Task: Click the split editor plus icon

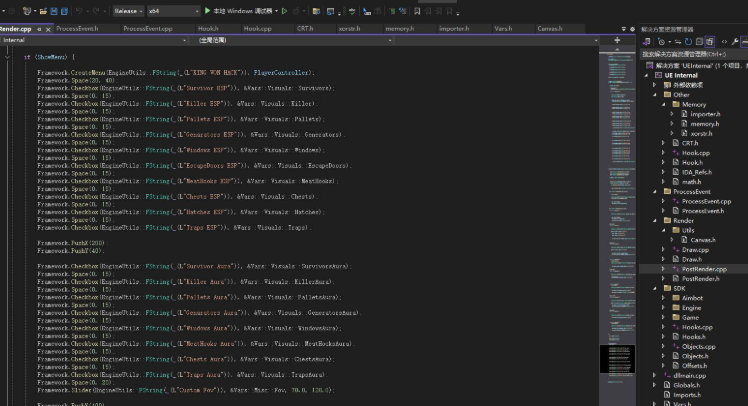Action: point(617,40)
